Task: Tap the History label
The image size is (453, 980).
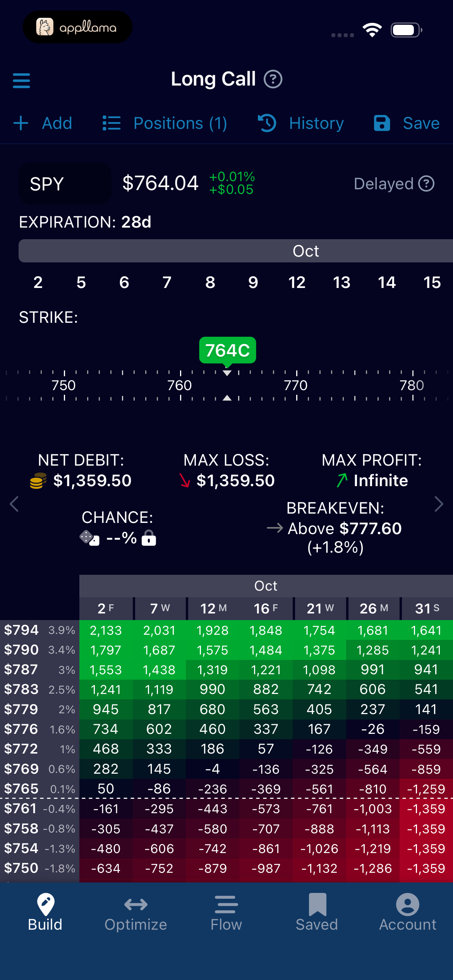Action: (x=317, y=123)
